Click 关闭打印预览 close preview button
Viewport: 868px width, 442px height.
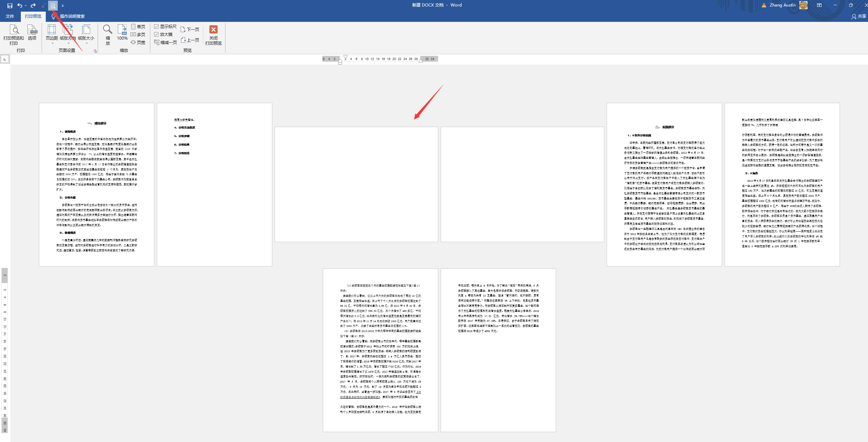click(213, 34)
